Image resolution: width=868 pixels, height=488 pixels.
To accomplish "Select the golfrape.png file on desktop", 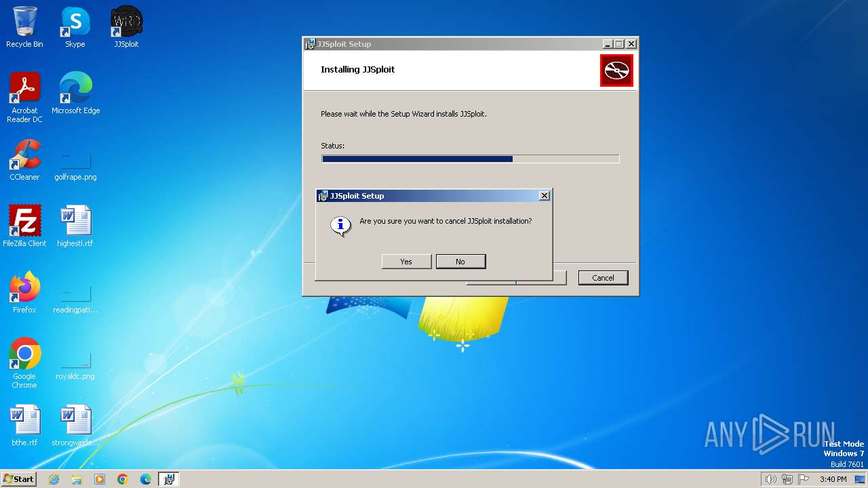I will click(x=75, y=167).
